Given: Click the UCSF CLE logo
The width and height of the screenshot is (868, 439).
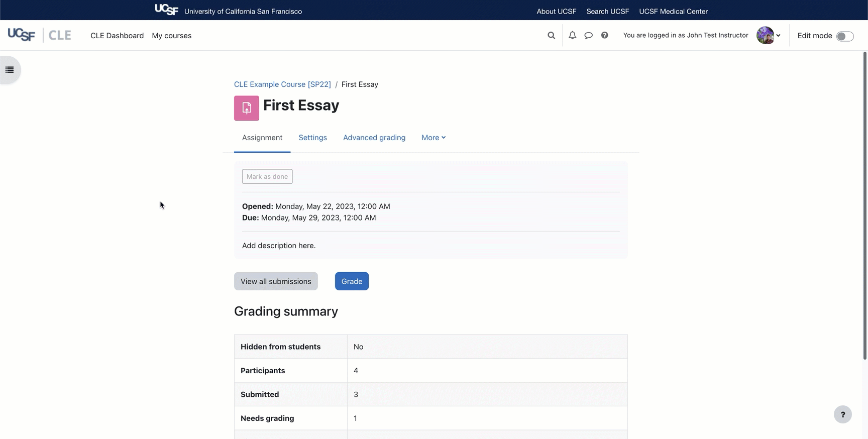Looking at the screenshot, I should point(39,35).
